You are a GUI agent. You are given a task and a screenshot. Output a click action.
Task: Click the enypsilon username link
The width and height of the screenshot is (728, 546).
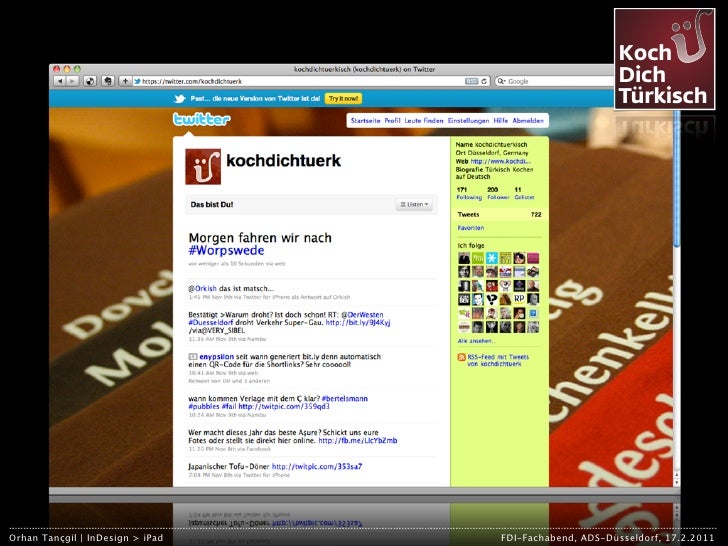click(216, 357)
